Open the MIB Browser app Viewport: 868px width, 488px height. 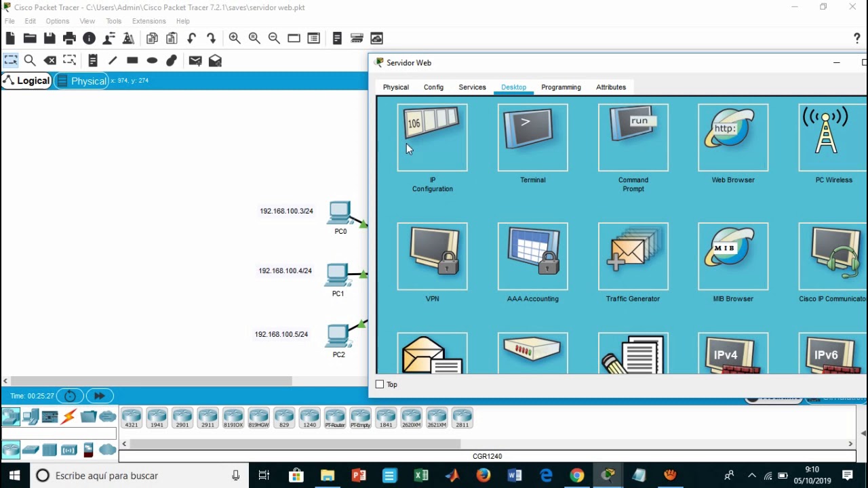point(733,256)
